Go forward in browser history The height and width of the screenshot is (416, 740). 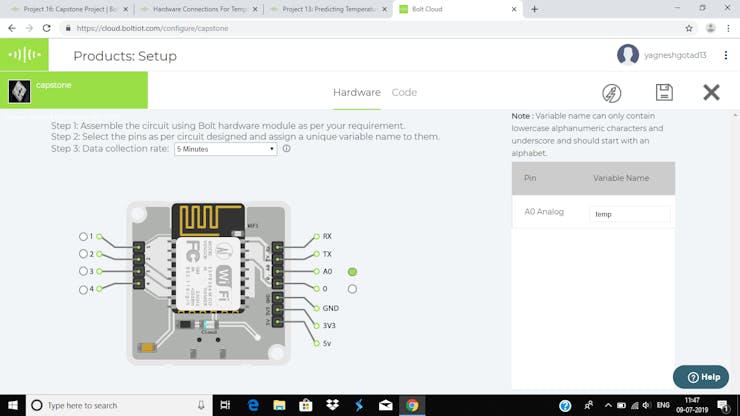click(29, 28)
